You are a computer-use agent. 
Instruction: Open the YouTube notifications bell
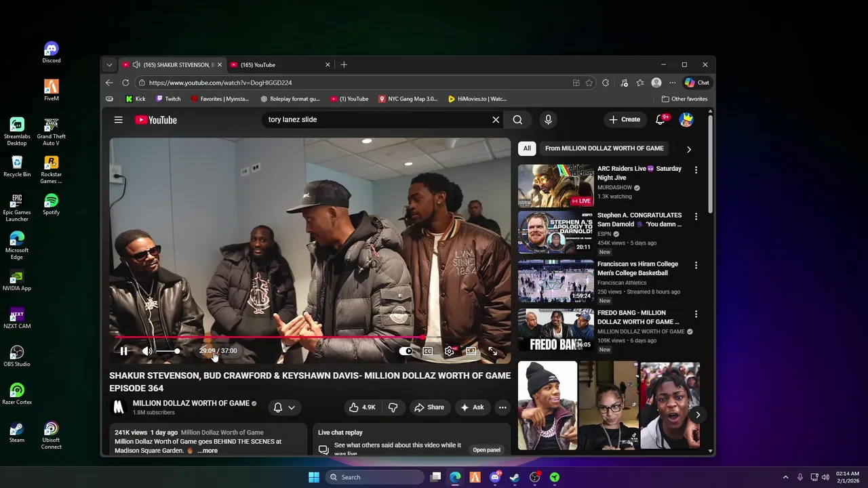coord(660,120)
